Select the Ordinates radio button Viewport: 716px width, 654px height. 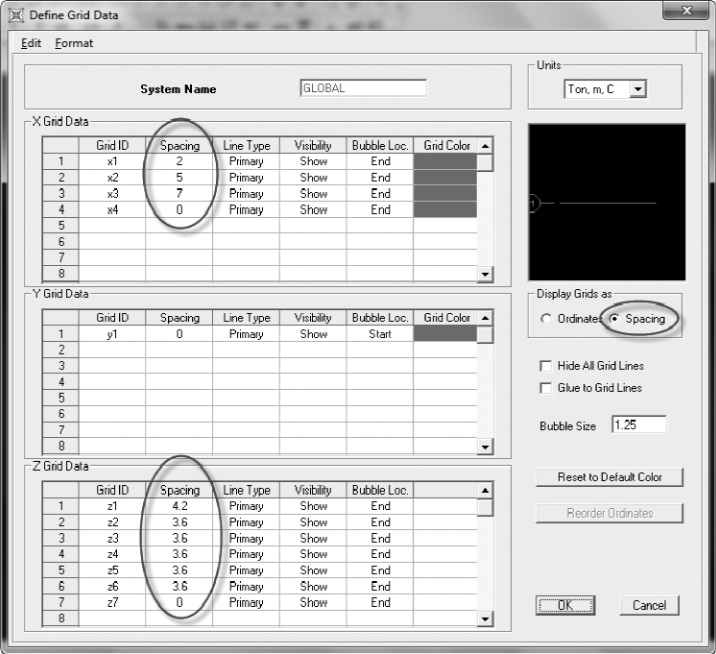coord(546,318)
